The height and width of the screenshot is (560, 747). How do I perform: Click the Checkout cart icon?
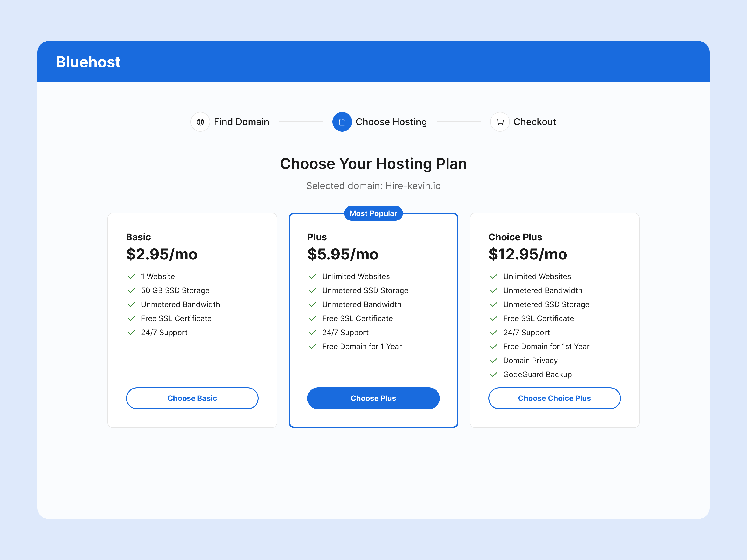pyautogui.click(x=500, y=122)
